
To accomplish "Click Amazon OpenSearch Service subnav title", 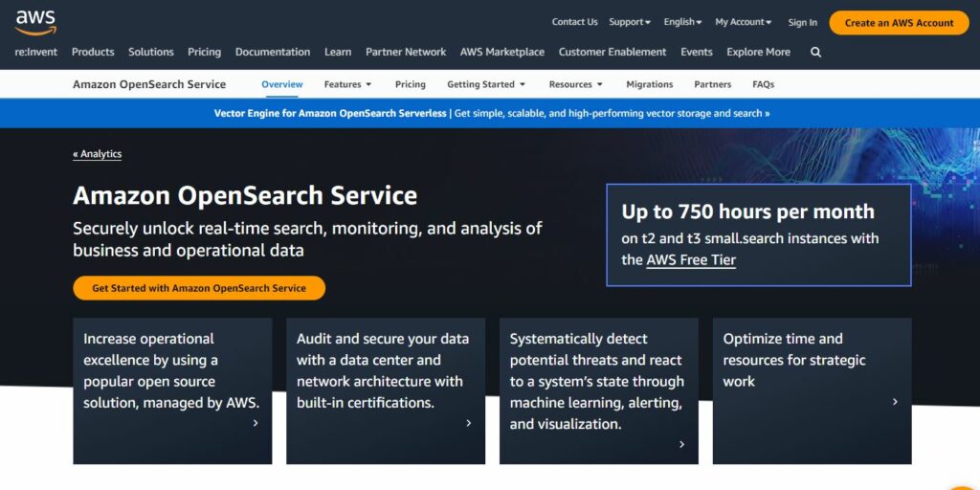I will click(x=149, y=84).
